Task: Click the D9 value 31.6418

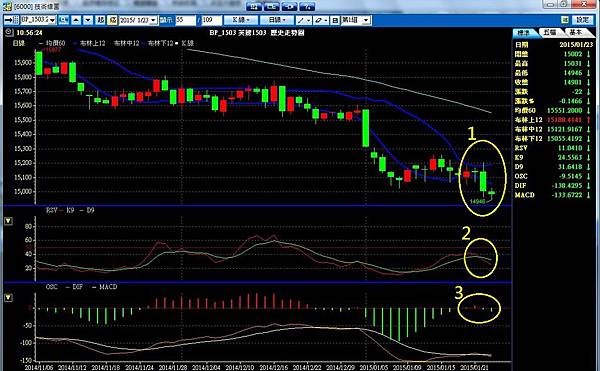Action: pos(570,167)
